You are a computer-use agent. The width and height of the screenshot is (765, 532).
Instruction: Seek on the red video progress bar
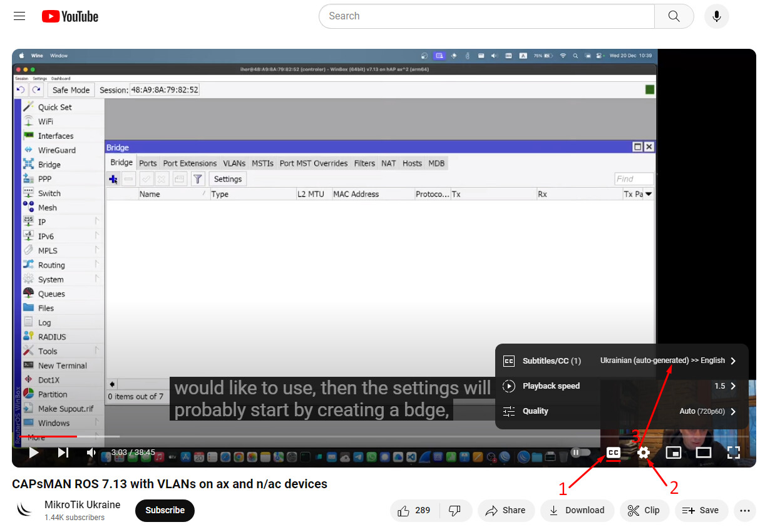49,436
